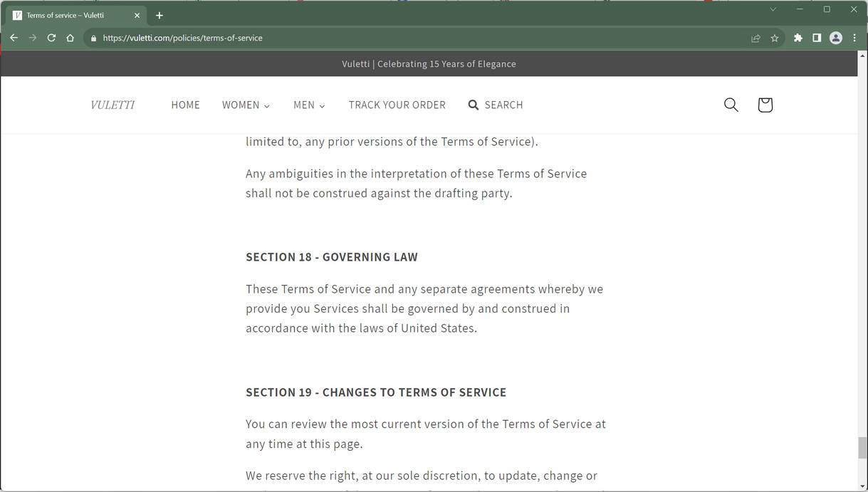Reload the current page

pyautogui.click(x=51, y=38)
